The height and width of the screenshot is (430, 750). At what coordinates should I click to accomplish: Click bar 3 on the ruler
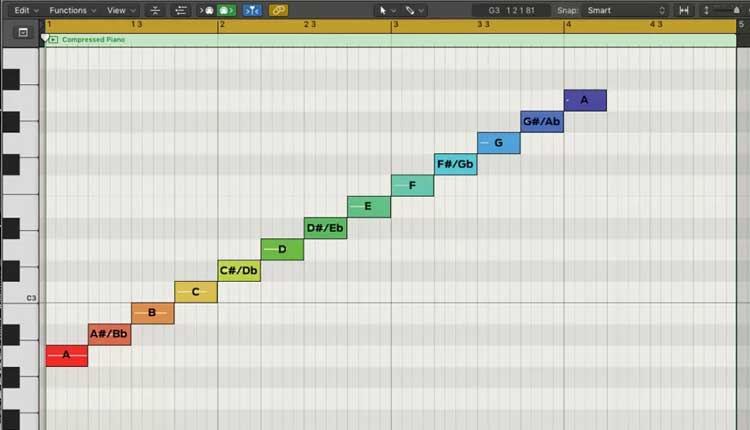394,24
